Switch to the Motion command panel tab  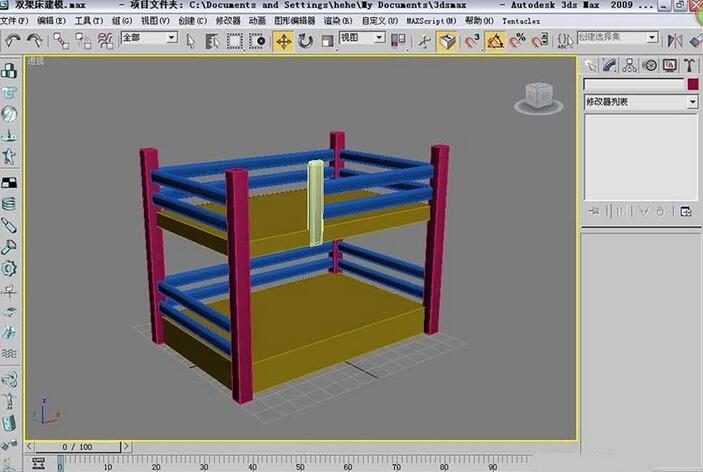pyautogui.click(x=650, y=65)
